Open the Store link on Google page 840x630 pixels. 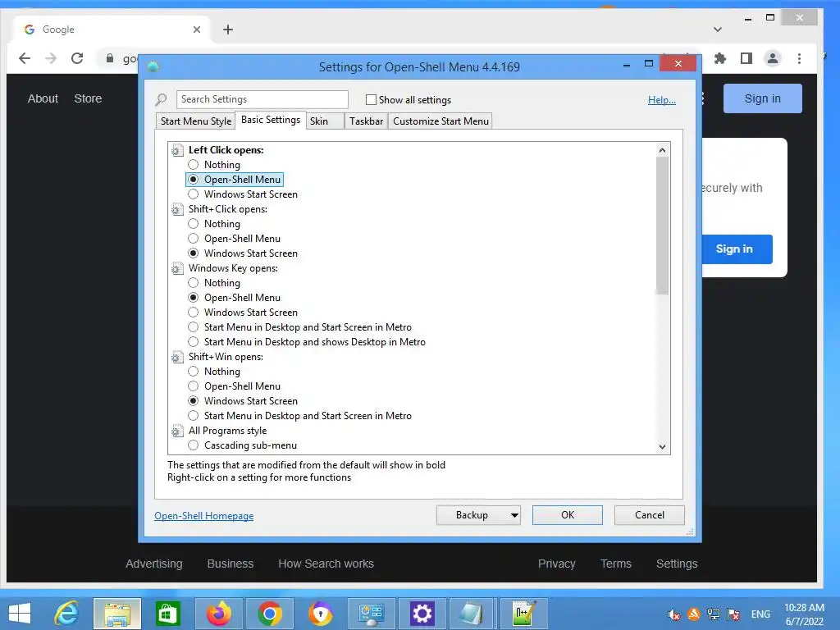click(x=88, y=98)
